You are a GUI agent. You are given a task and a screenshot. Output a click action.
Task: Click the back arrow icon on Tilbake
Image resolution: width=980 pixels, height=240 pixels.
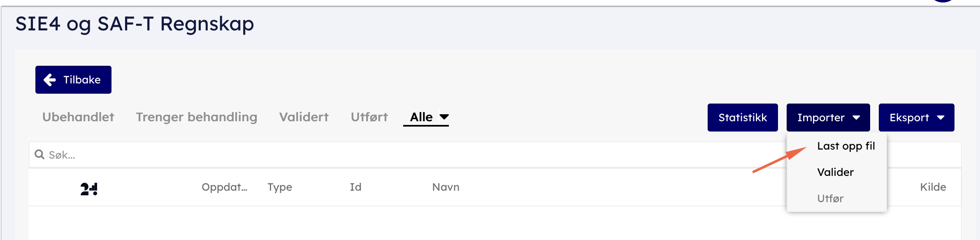point(50,80)
